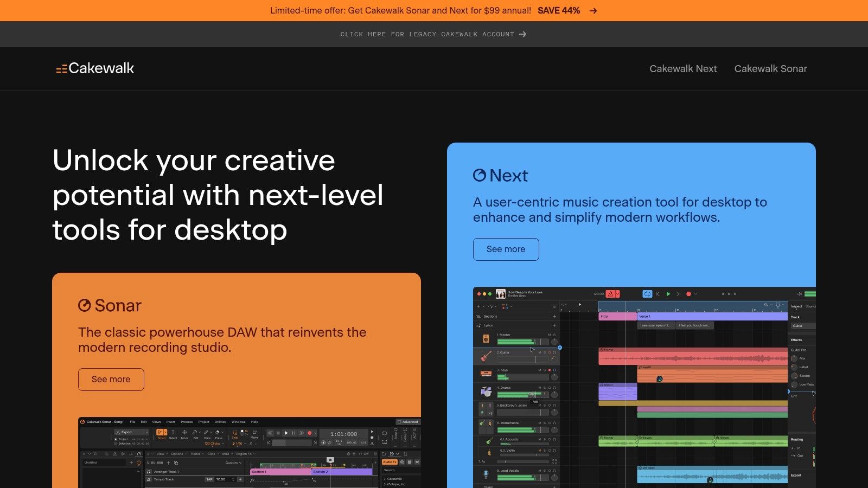
Task: Click the Master track pan knob
Action: point(554,342)
